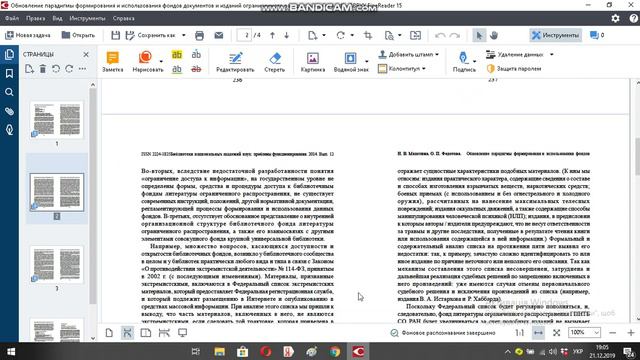Delete the selected page via trash icon
Screen dimensions: 640x360
(42, 69)
